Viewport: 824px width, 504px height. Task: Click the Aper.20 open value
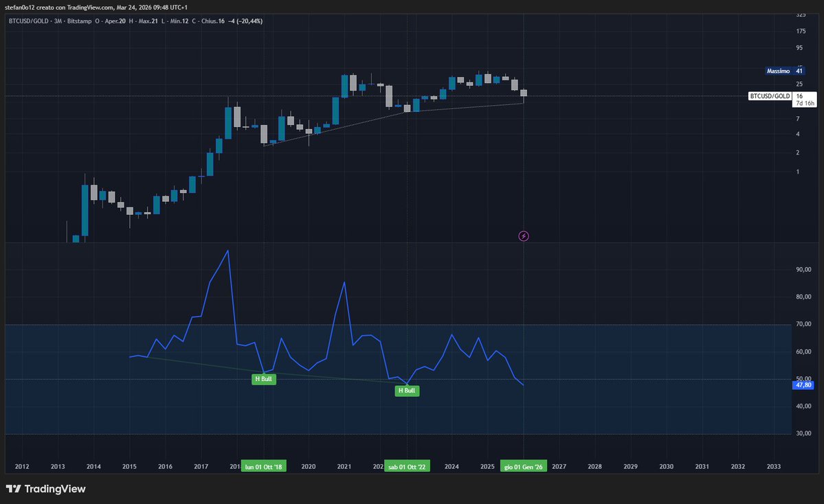click(x=115, y=21)
